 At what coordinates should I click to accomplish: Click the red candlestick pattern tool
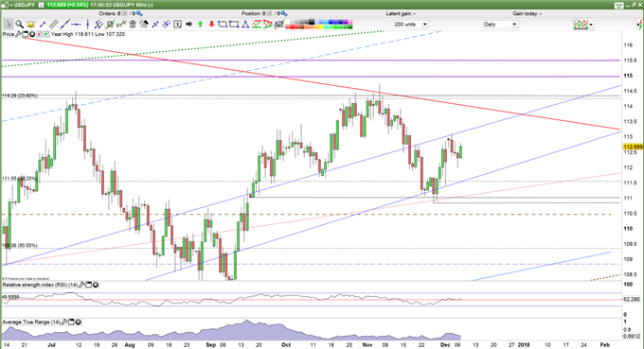click(x=121, y=25)
